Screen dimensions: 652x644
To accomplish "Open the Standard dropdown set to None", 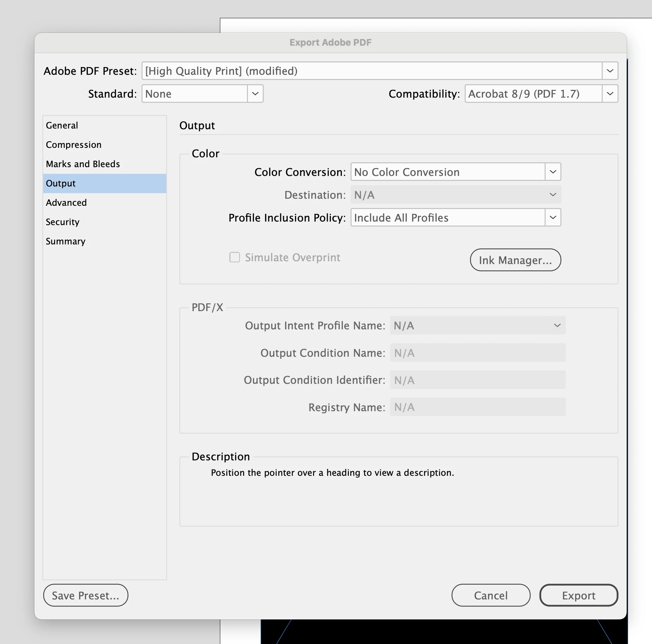I will click(x=202, y=94).
